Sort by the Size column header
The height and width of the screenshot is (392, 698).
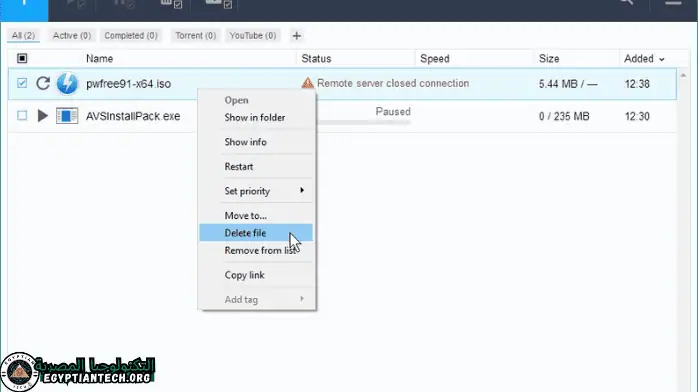tap(549, 59)
